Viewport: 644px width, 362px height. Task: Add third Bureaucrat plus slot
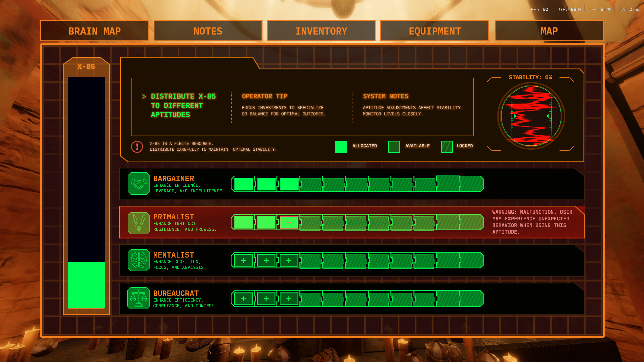(289, 299)
